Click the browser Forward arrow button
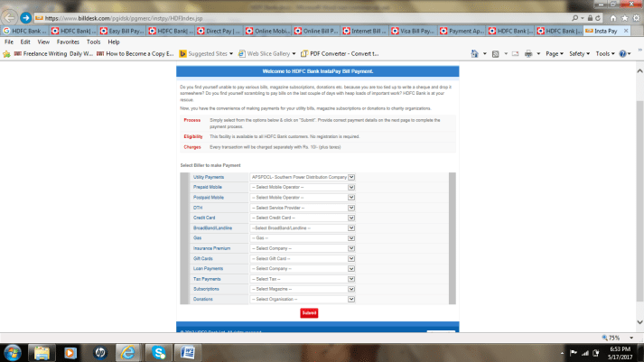 [x=25, y=18]
